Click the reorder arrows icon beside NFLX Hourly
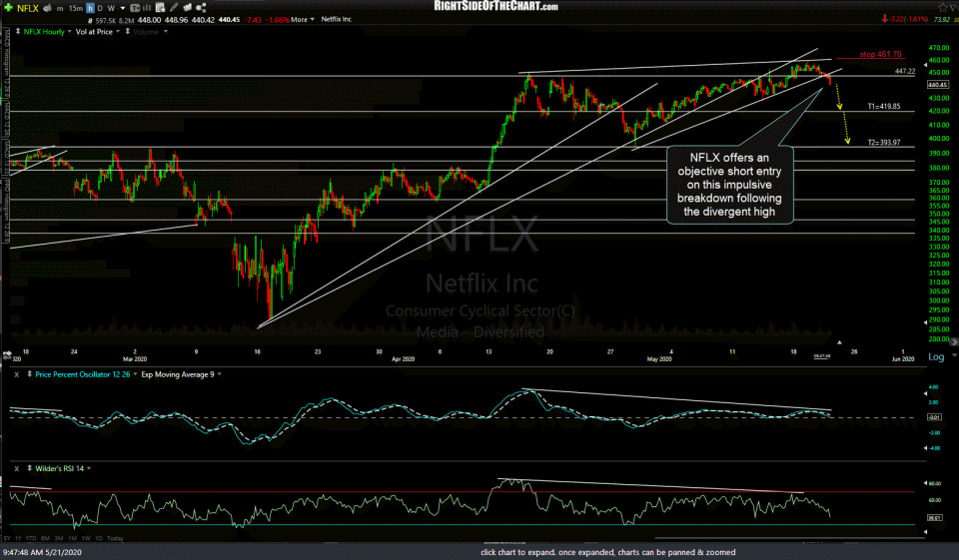This screenshot has height=560, width=959. coord(18,31)
